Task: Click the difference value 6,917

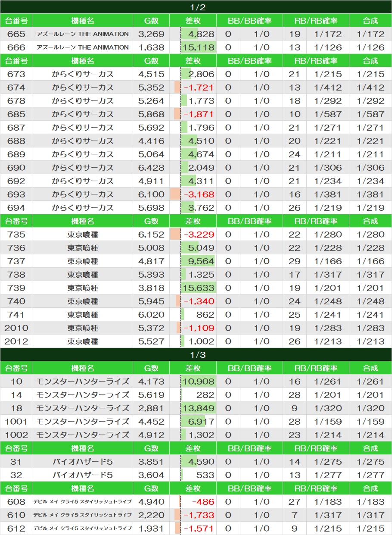Action: tap(201, 422)
